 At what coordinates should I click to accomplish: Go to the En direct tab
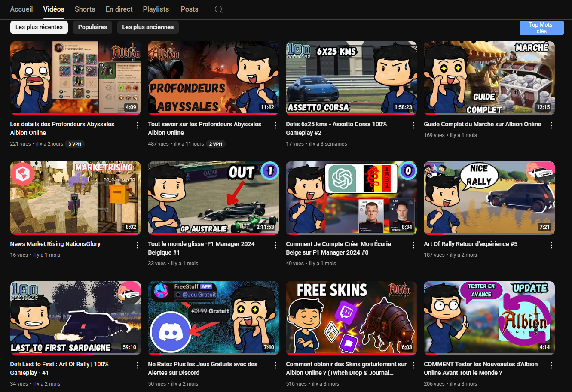(x=119, y=9)
